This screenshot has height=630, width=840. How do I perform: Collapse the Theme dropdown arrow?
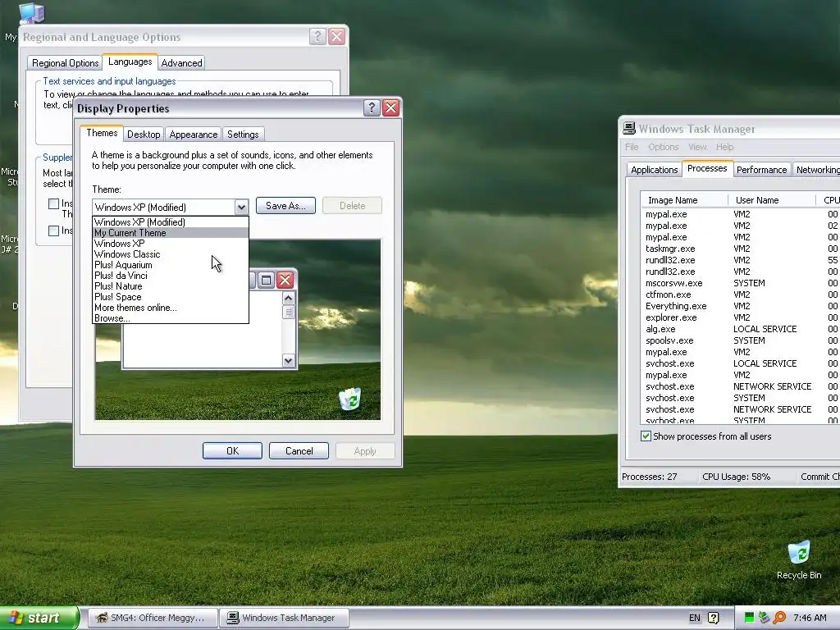click(241, 207)
